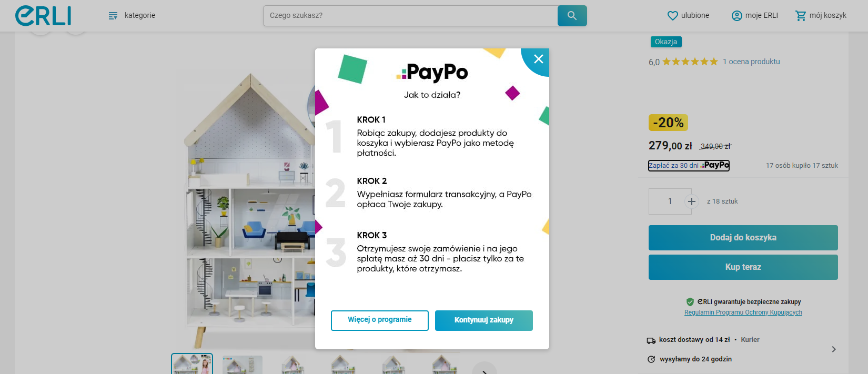Viewport: 868px width, 374px height.
Task: Open Regulamin Programu Ochrony Kupujących link
Action: tap(743, 312)
